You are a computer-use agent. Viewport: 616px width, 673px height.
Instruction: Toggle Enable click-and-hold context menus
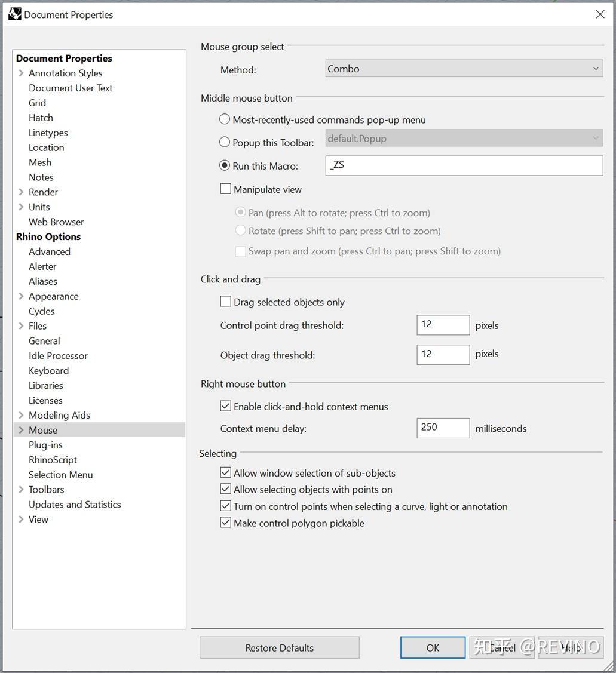[x=225, y=406]
